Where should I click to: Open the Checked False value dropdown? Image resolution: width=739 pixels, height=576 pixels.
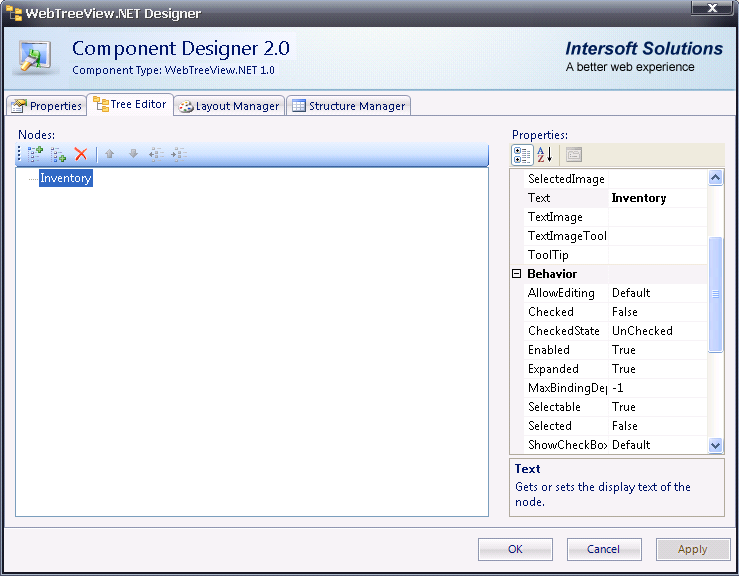658,312
